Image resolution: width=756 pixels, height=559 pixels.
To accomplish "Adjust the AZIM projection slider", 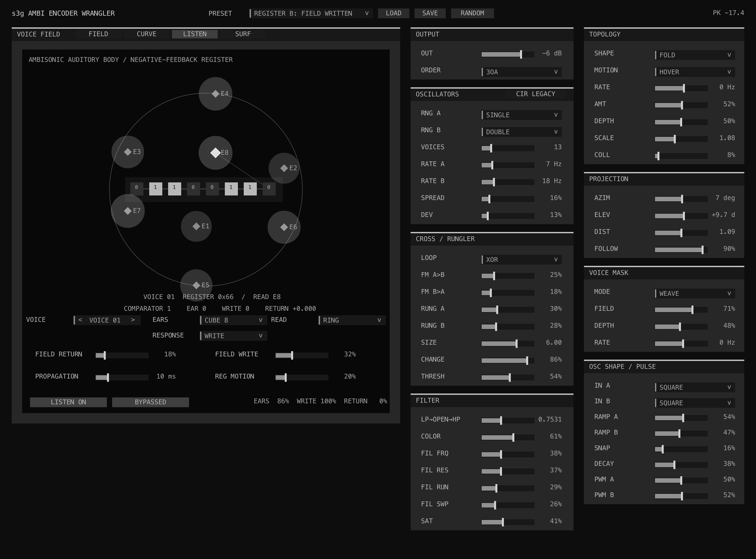I will pos(681,199).
